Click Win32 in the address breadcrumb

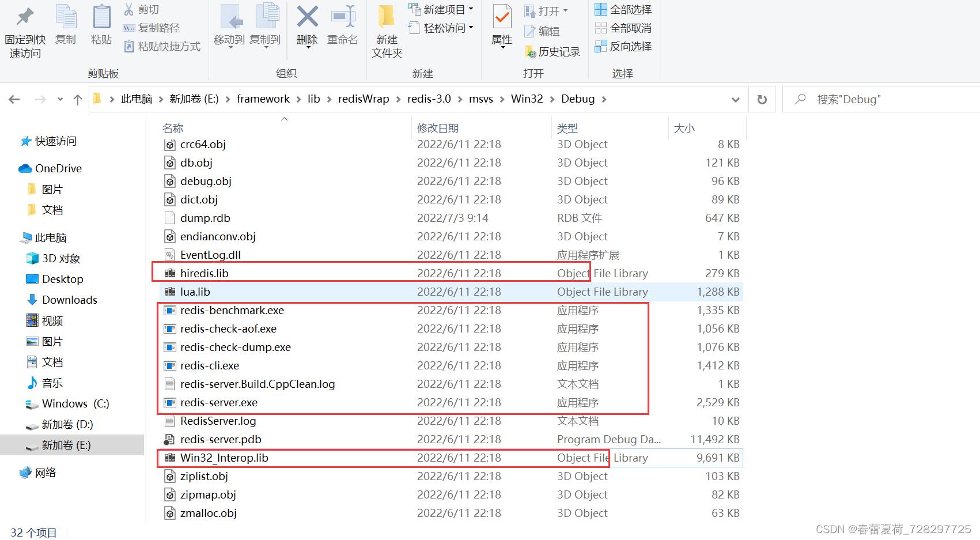[527, 99]
